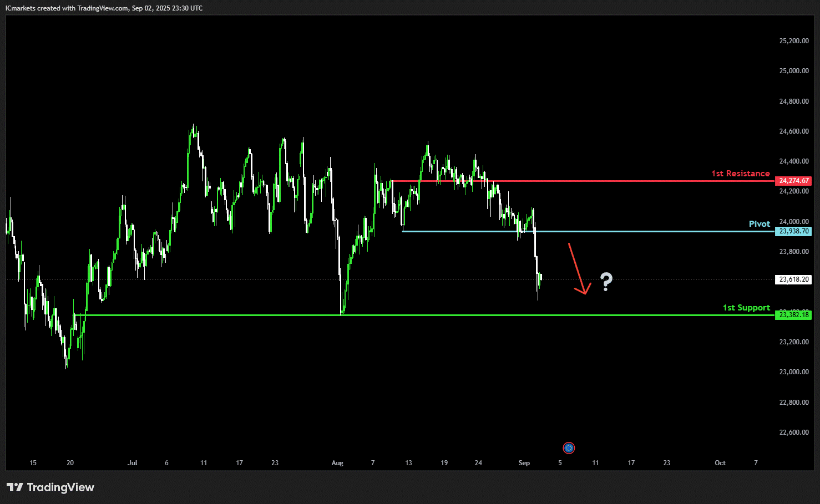Viewport: 820px width, 504px height.
Task: Click the red downward arrow drawing
Action: point(579,268)
